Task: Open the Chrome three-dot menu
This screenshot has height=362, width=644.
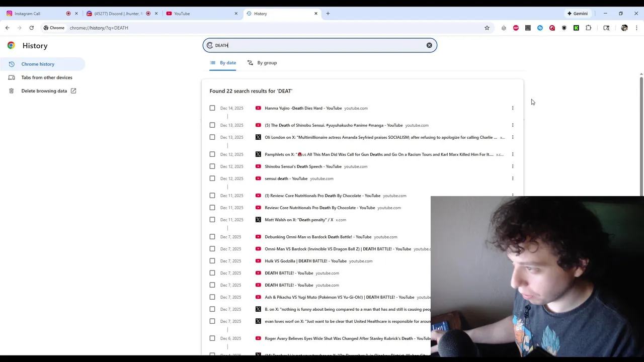Action: point(636,28)
